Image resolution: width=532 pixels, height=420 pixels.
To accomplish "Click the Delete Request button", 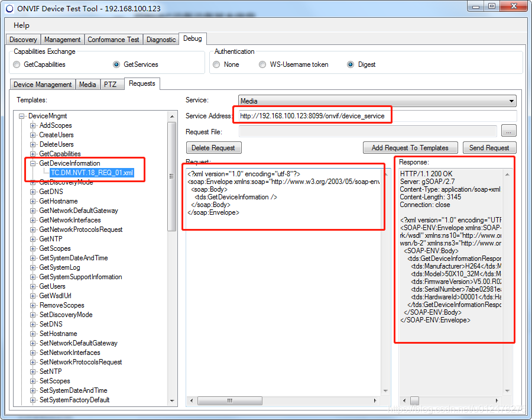I will (x=213, y=148).
